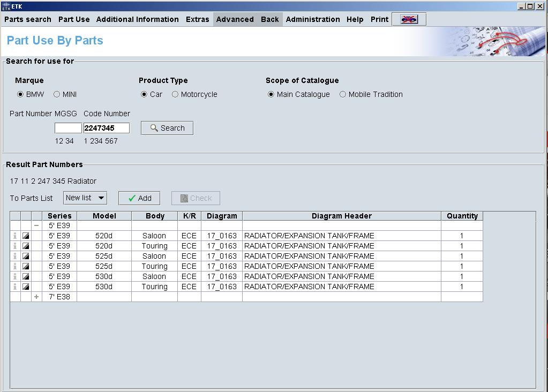Open diagram icon for 530d Touring row
This screenshot has width=548, height=392.
[x=26, y=287]
